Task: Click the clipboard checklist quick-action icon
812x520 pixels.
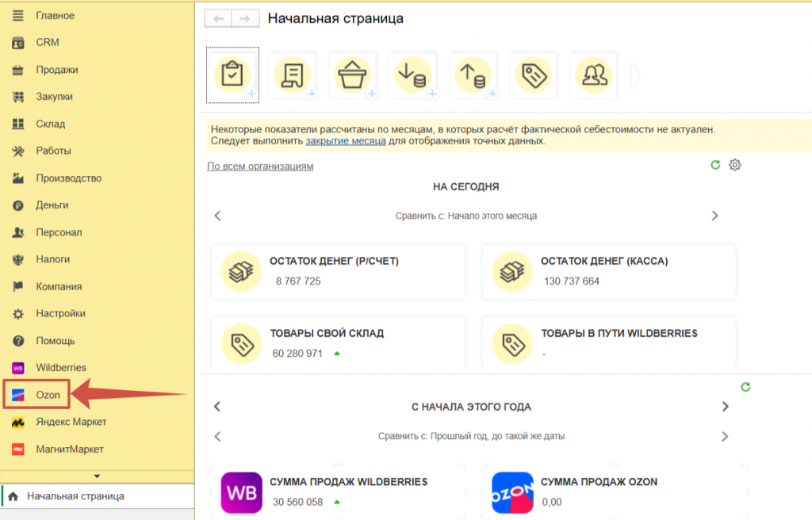Action: point(232,75)
